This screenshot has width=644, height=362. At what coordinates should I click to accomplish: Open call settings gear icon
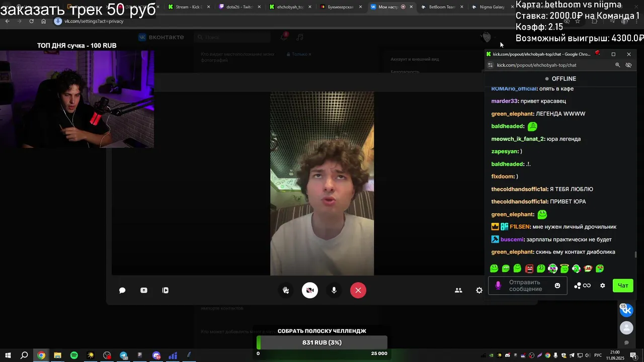[x=479, y=290]
